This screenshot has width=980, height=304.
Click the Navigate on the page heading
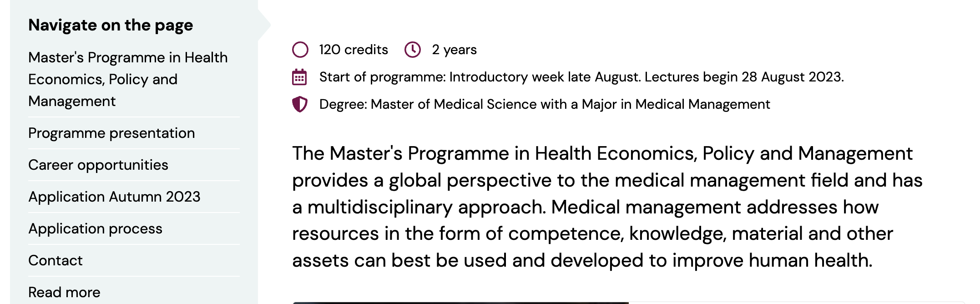[x=111, y=25]
